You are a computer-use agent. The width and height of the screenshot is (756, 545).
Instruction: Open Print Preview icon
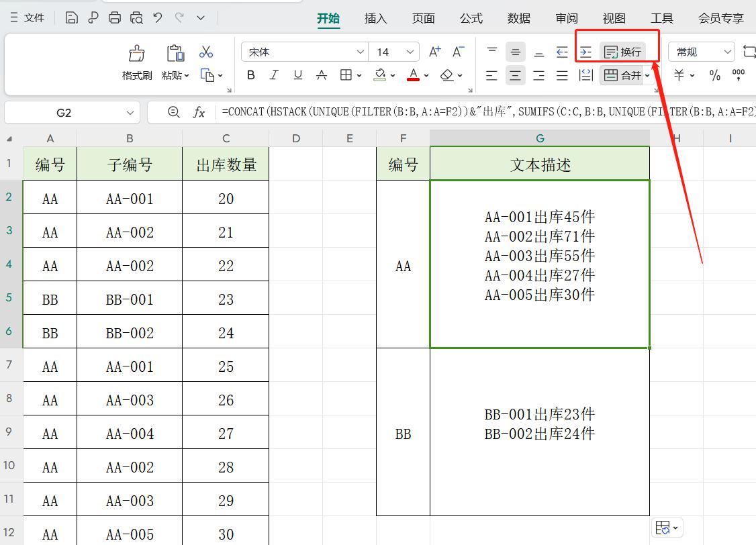coord(136,18)
